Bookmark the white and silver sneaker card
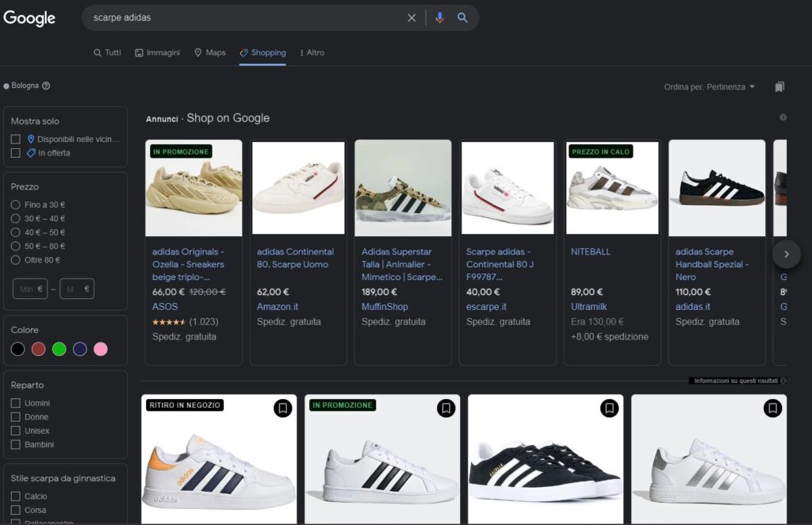 click(772, 408)
